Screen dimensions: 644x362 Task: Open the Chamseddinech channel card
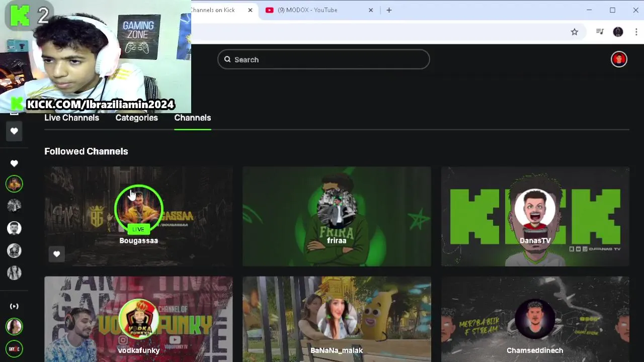(x=535, y=319)
